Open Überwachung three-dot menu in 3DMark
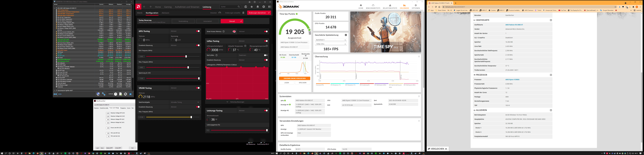 click(x=419, y=56)
